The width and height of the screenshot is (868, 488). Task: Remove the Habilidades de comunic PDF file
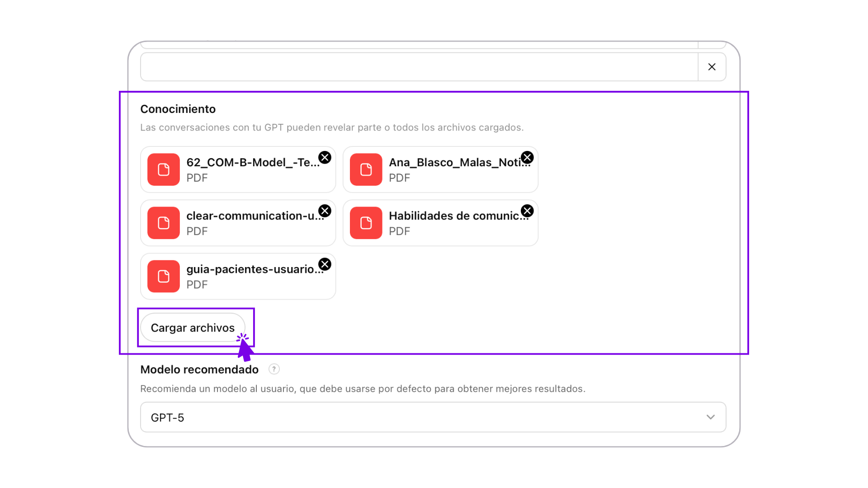(527, 211)
